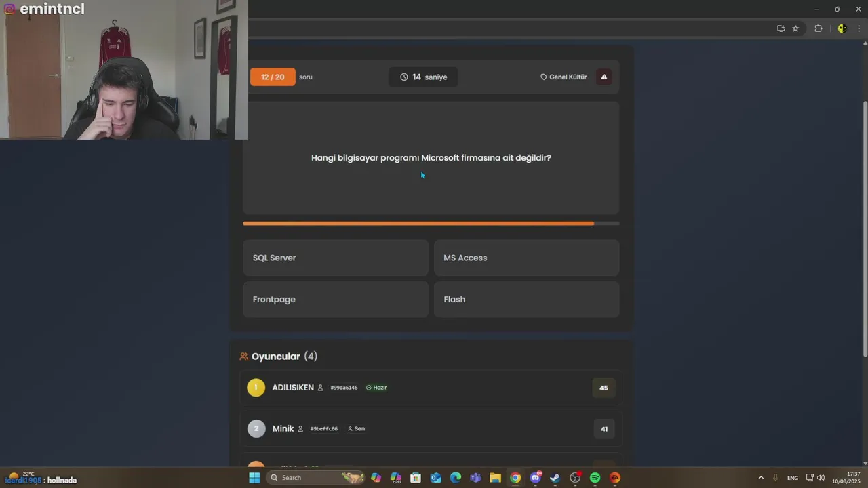The width and height of the screenshot is (868, 488).
Task: Select the Flash answer option
Action: point(527,299)
